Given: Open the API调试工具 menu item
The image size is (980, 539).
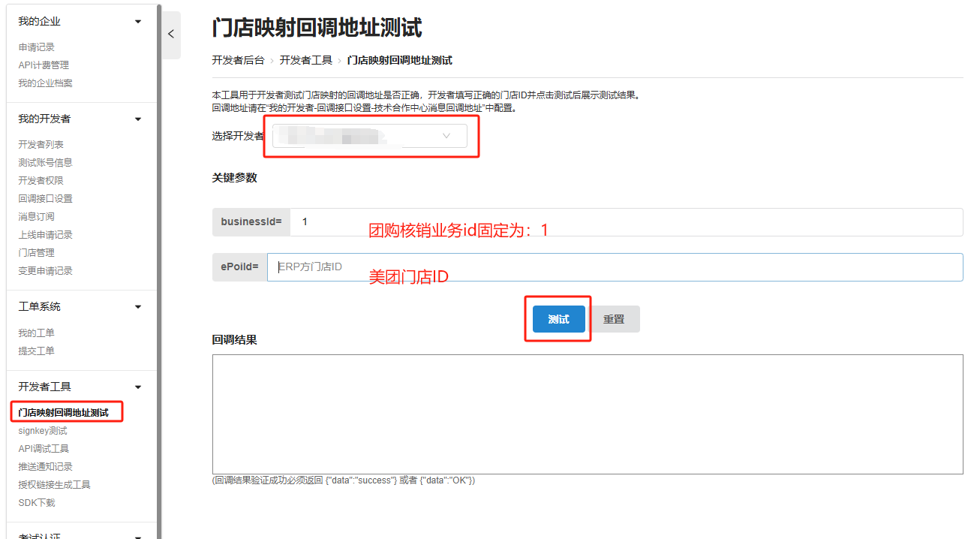Looking at the screenshot, I should pyautogui.click(x=44, y=449).
